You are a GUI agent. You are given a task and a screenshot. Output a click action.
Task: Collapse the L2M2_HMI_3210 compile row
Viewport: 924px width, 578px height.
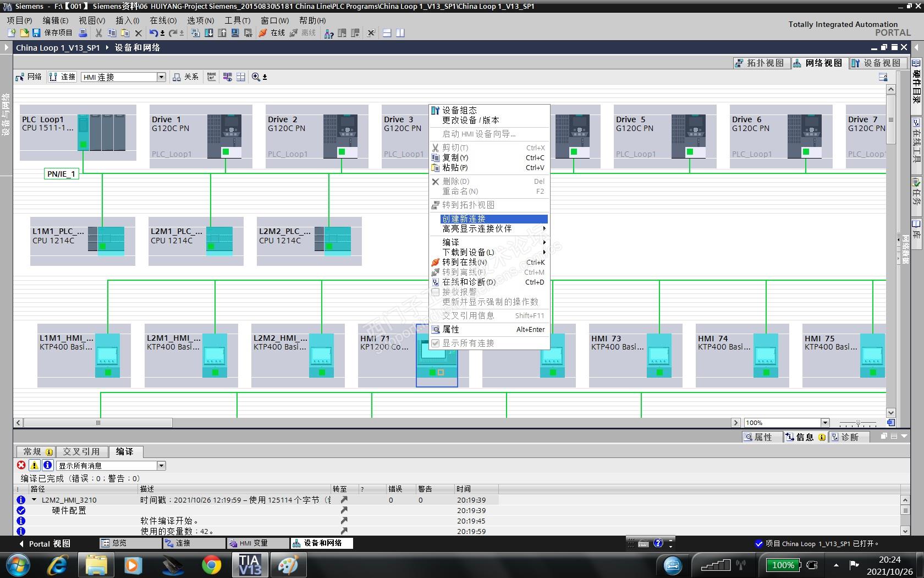[x=34, y=500]
